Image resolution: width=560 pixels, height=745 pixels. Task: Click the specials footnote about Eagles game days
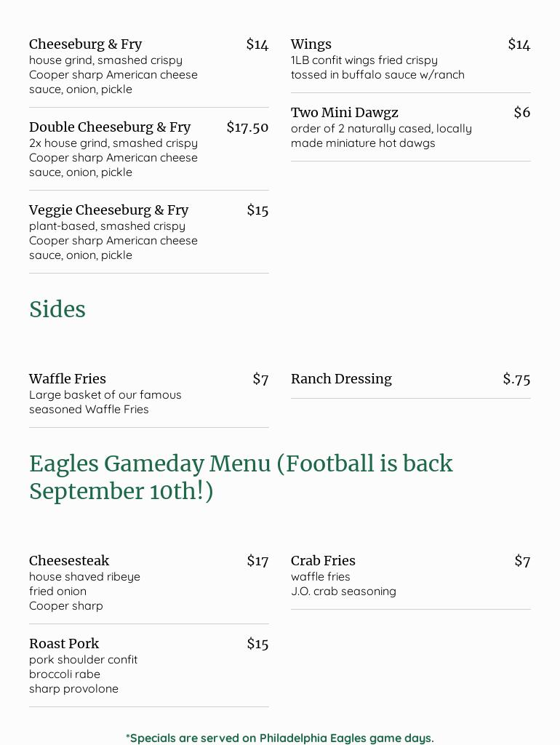[280, 738]
